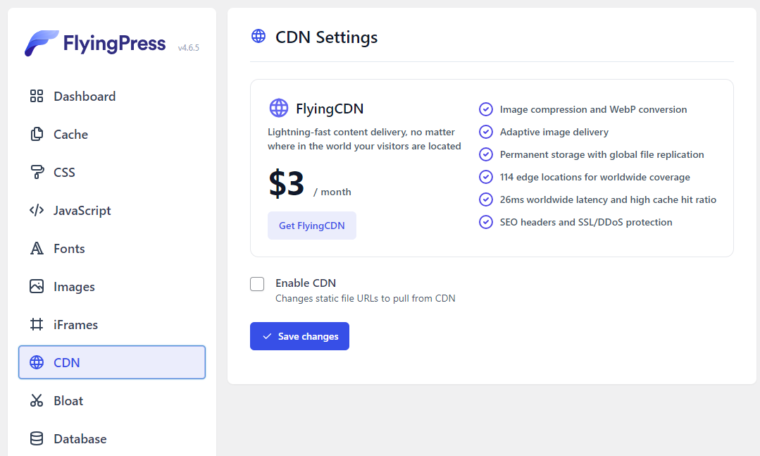Click the FlyingPress logo
This screenshot has width=760, height=456.
(95, 43)
